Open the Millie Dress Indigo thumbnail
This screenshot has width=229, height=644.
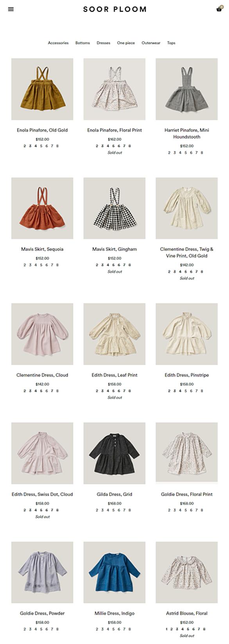tap(114, 572)
